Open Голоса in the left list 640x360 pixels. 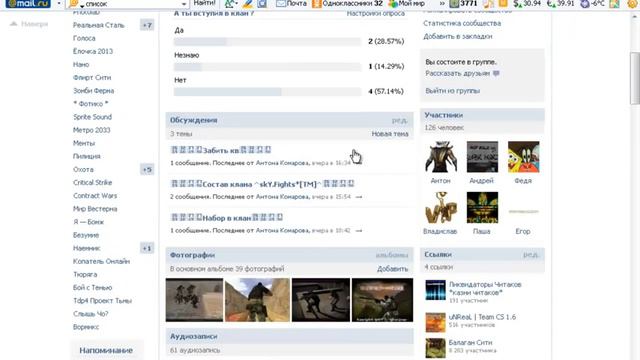pyautogui.click(x=84, y=38)
